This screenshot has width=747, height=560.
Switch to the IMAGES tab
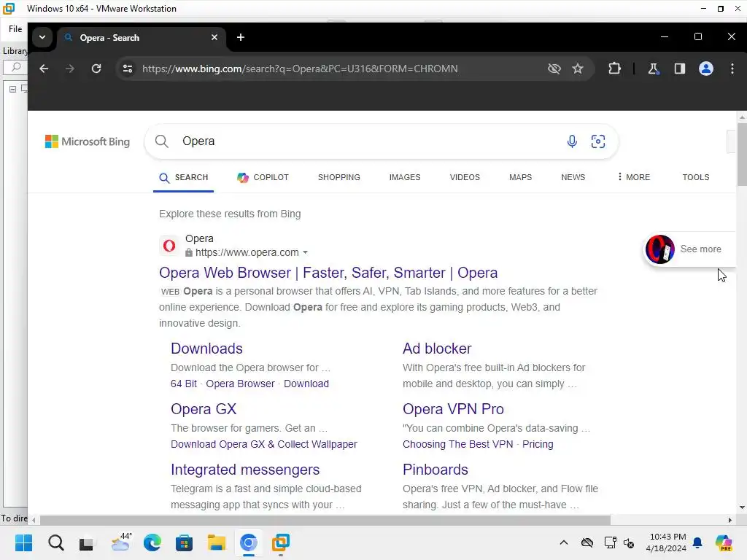tap(405, 177)
